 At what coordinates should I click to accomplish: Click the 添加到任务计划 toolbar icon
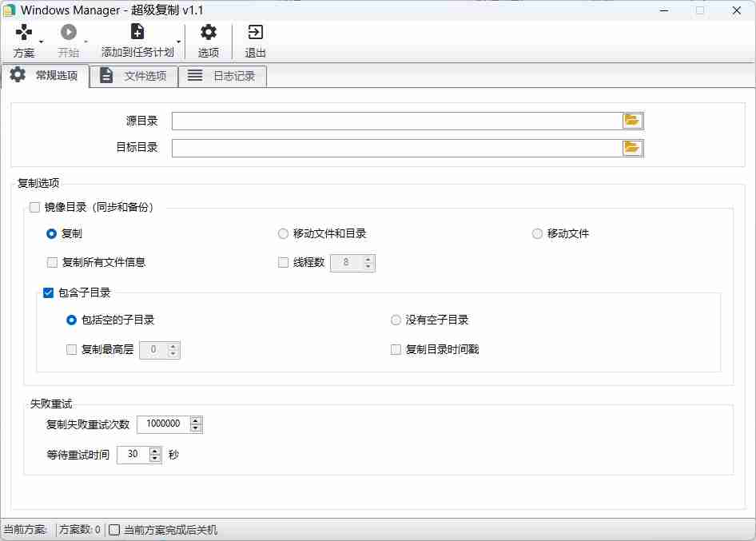[137, 33]
